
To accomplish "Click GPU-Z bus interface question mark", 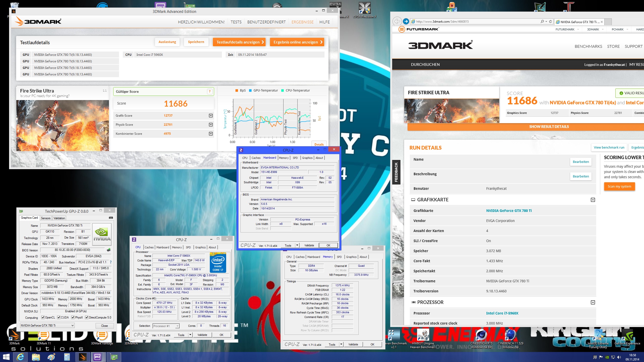I will [111, 262].
